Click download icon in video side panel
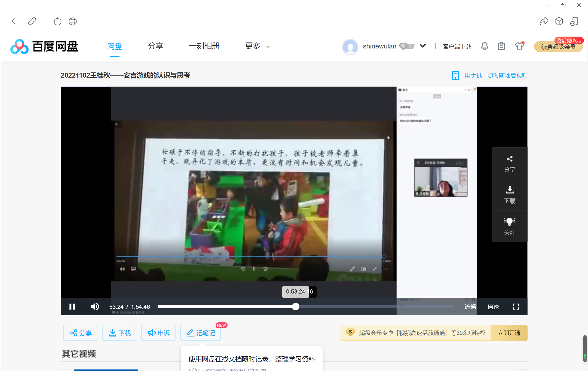 (x=509, y=195)
